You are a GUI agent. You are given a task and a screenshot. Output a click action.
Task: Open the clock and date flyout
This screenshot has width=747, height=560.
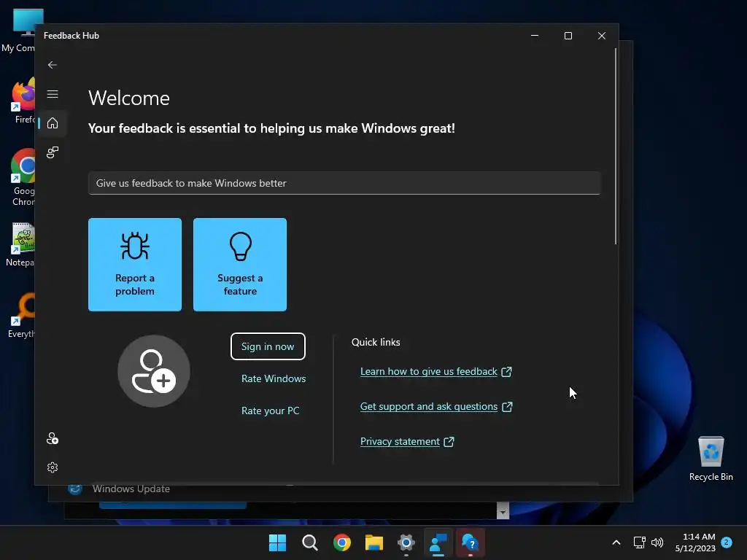695,542
